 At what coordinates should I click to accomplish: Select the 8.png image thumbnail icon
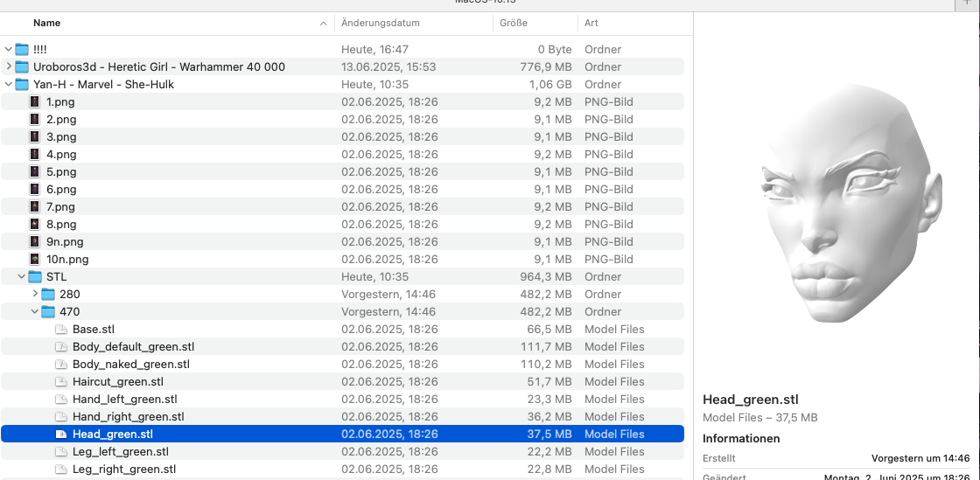(x=35, y=224)
